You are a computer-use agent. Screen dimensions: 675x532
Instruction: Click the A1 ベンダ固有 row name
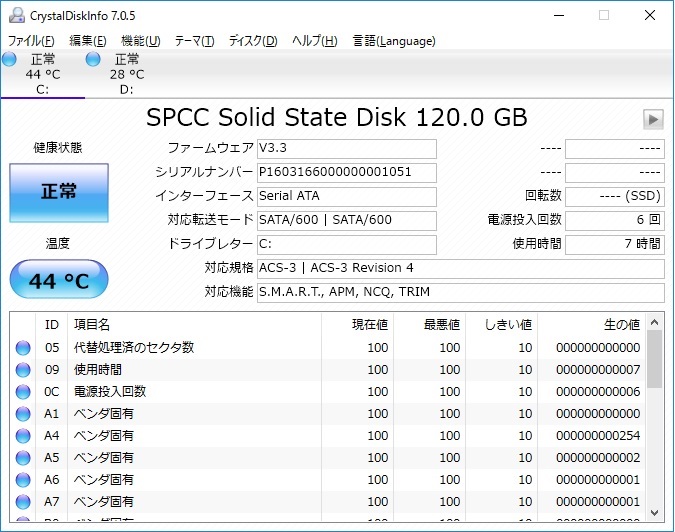104,414
